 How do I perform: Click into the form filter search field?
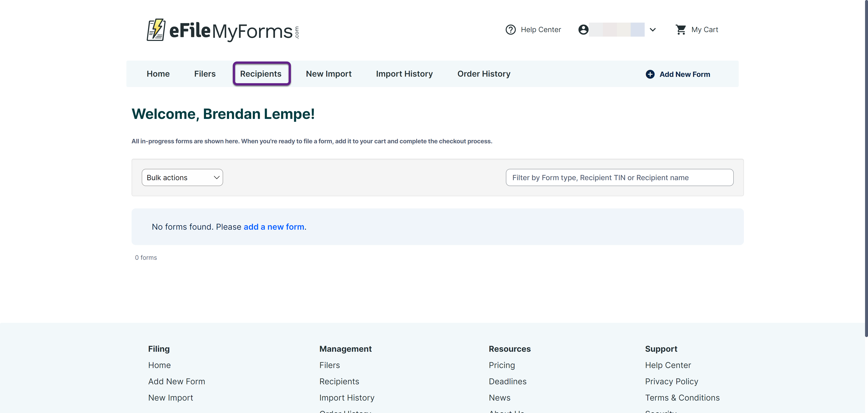click(x=619, y=177)
